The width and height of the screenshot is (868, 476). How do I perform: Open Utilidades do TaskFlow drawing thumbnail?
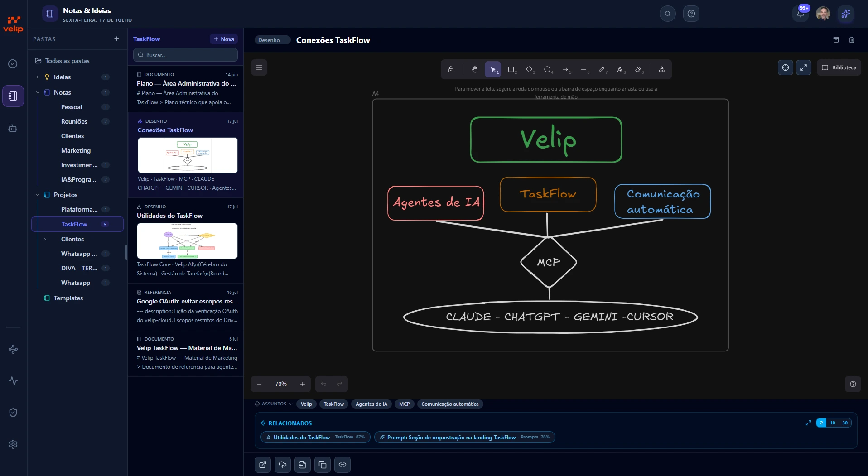point(187,241)
